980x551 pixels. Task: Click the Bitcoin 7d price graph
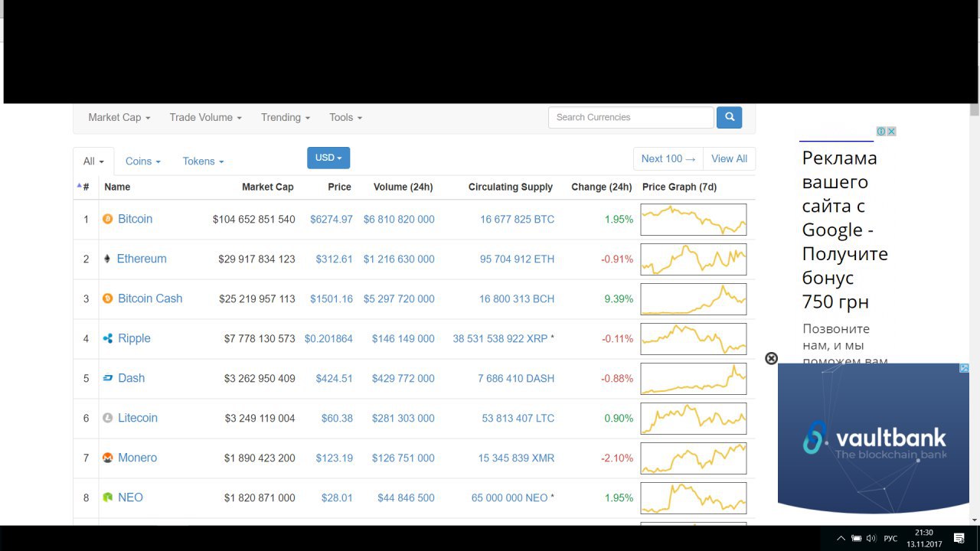(x=694, y=219)
